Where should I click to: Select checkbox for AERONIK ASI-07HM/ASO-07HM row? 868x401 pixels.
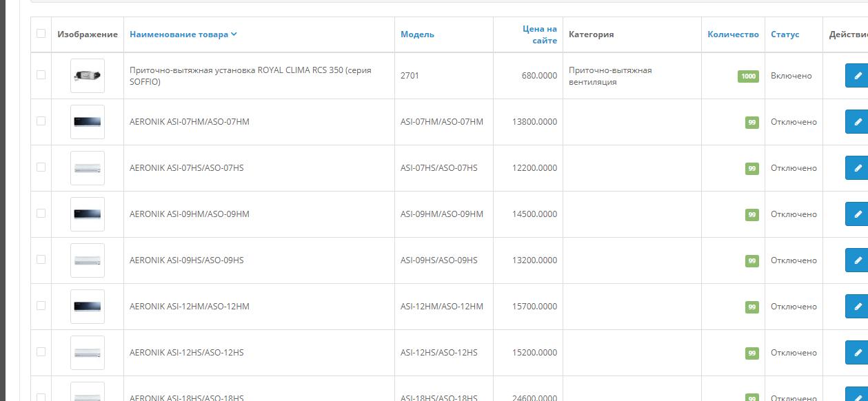point(41,121)
